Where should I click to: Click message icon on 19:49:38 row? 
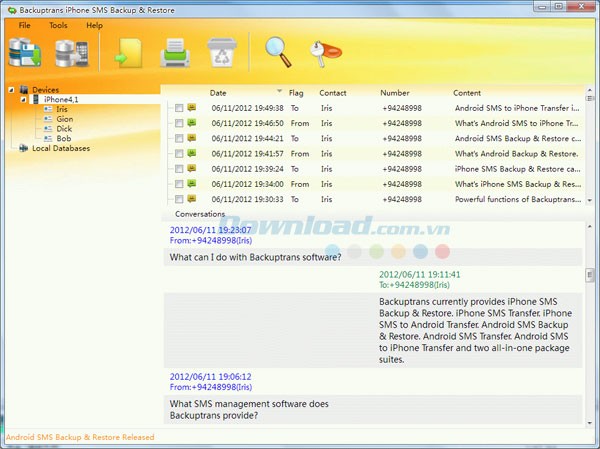coord(192,108)
